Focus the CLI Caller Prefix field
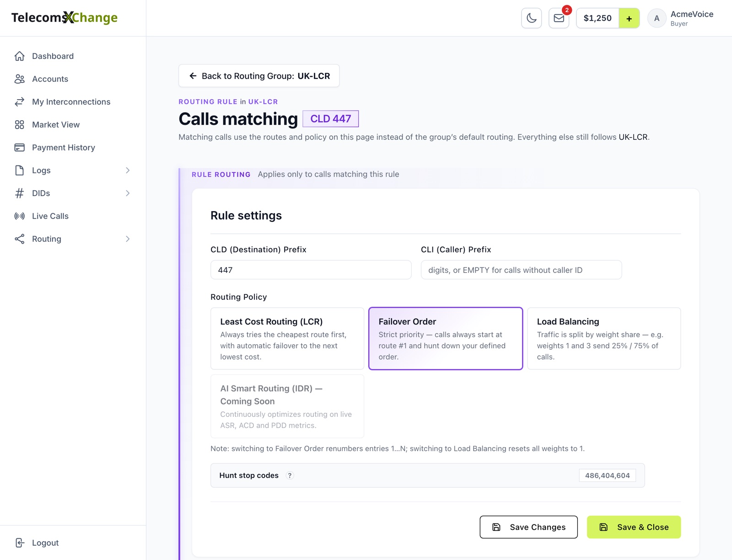This screenshot has height=560, width=732. [521, 270]
